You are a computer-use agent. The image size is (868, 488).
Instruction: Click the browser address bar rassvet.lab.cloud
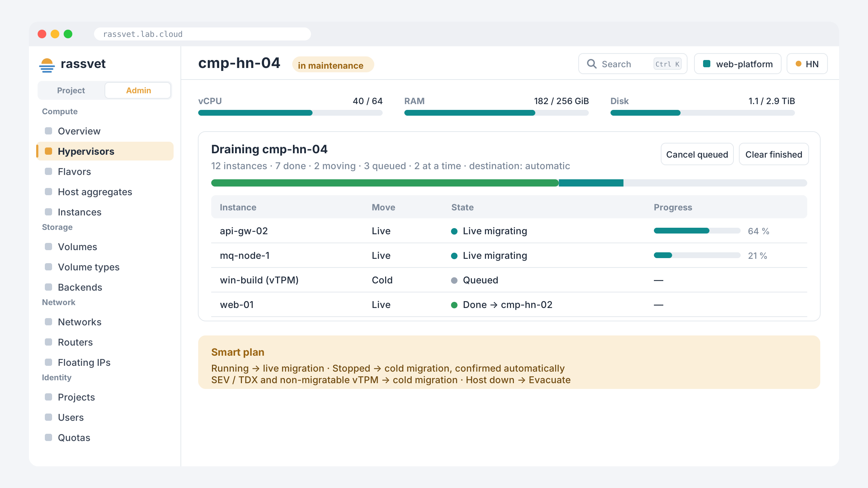[x=203, y=34]
